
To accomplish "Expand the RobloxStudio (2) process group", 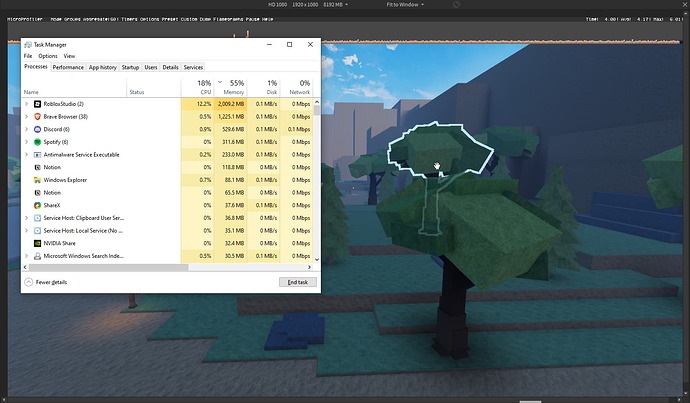I will 26,104.
